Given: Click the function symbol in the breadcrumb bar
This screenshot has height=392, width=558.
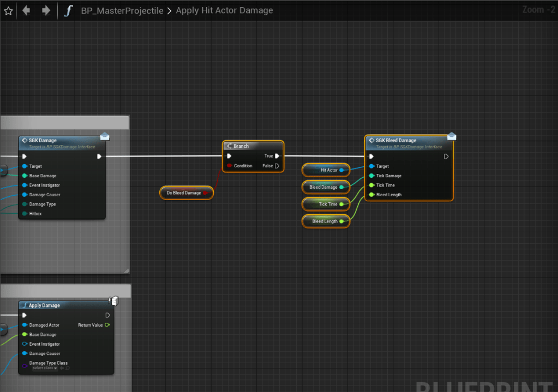Looking at the screenshot, I should (68, 11).
